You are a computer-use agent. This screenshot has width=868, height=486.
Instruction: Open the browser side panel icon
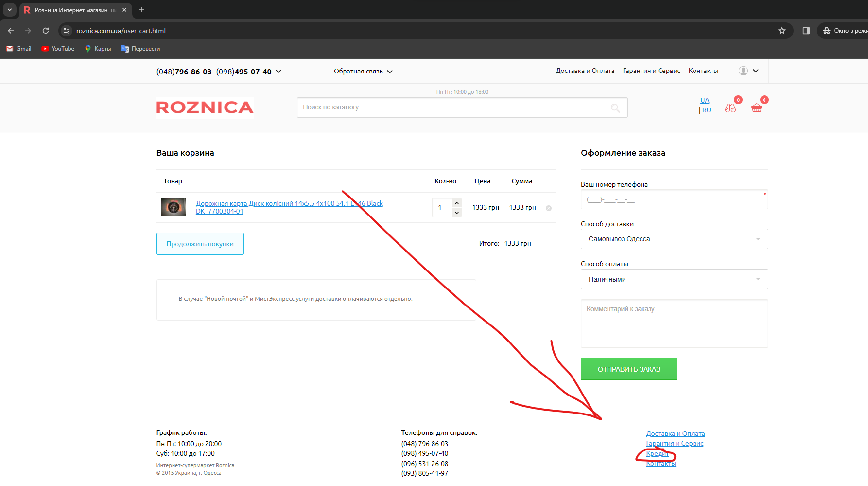click(x=806, y=31)
